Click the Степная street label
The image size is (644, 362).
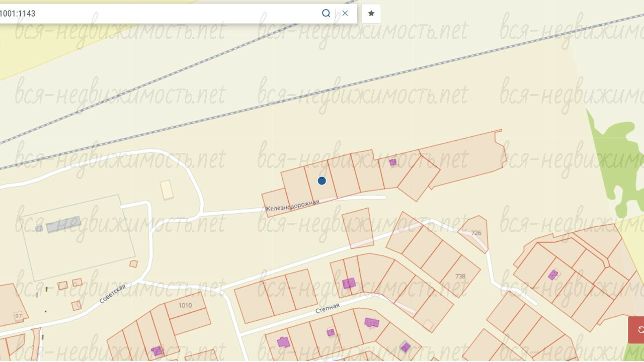coord(328,308)
